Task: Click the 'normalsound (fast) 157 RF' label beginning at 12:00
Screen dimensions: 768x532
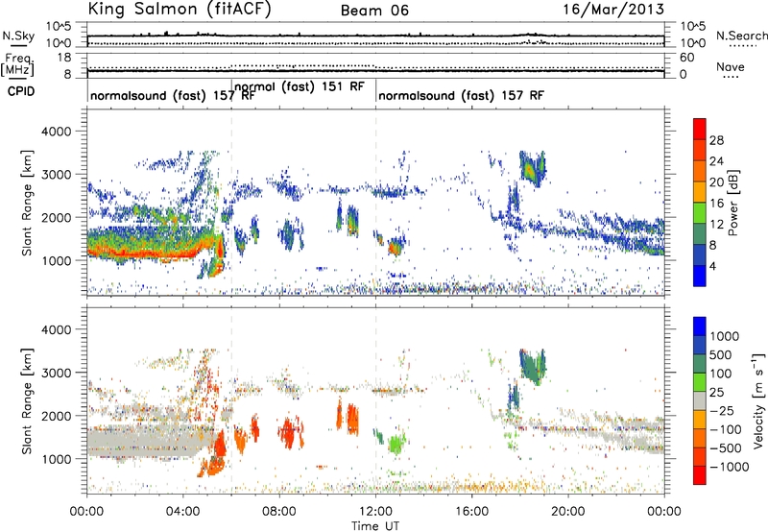Action: [461, 95]
